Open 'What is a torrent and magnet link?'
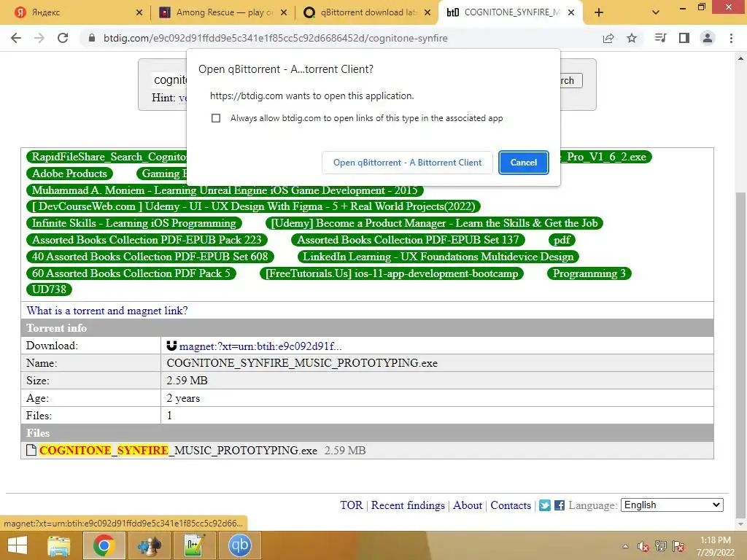This screenshot has height=560, width=747. pos(107,311)
